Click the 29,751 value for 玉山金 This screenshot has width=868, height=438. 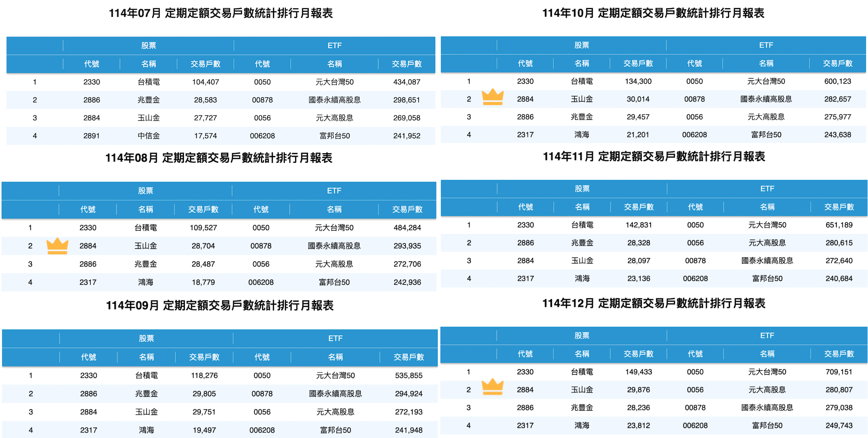(204, 412)
